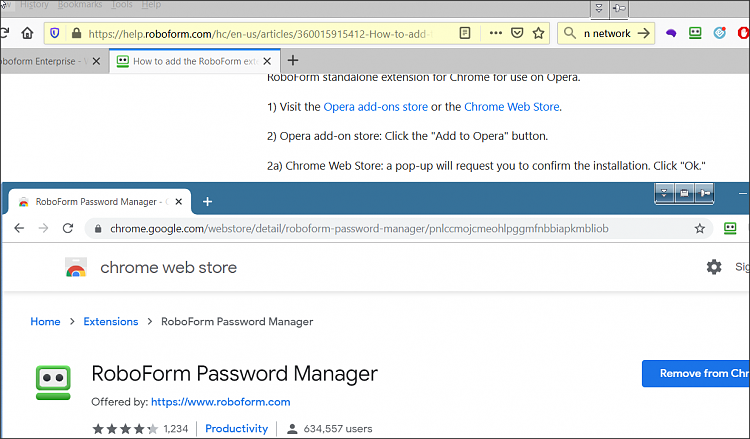
Task: Open Firefox Bookmarks menu
Action: pyautogui.click(x=79, y=4)
